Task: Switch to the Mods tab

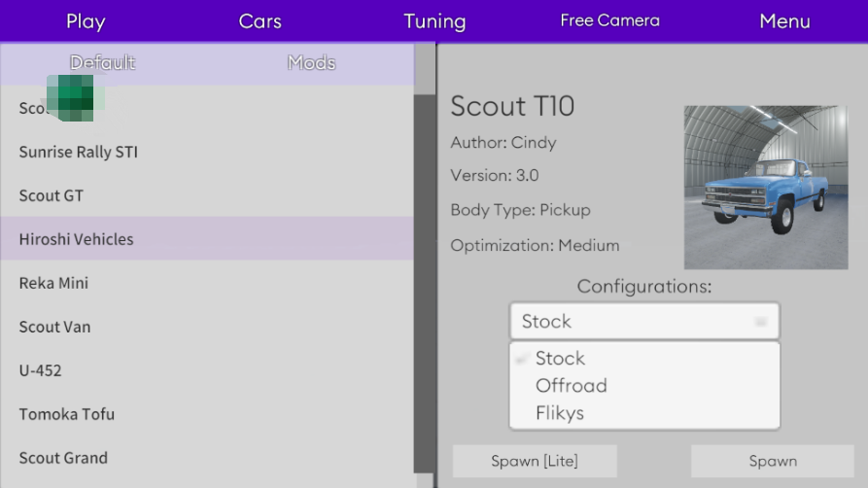Action: click(x=311, y=63)
